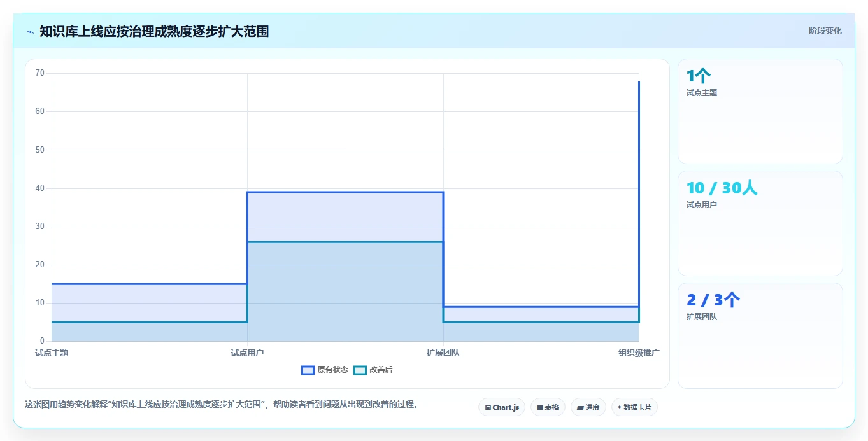
Task: Click the 扩展团队 x-axis label
Action: (443, 353)
